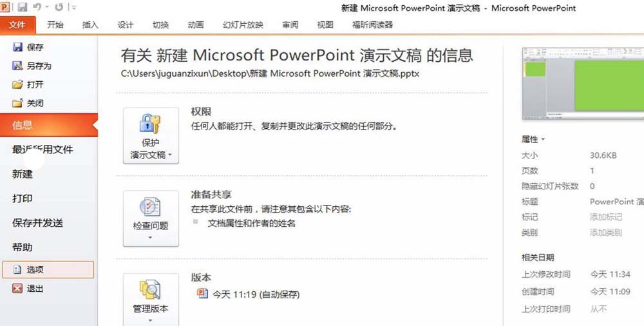This screenshot has width=644, height=326.
Task: Click the 添加类别 (Add category) field
Action: 606,233
